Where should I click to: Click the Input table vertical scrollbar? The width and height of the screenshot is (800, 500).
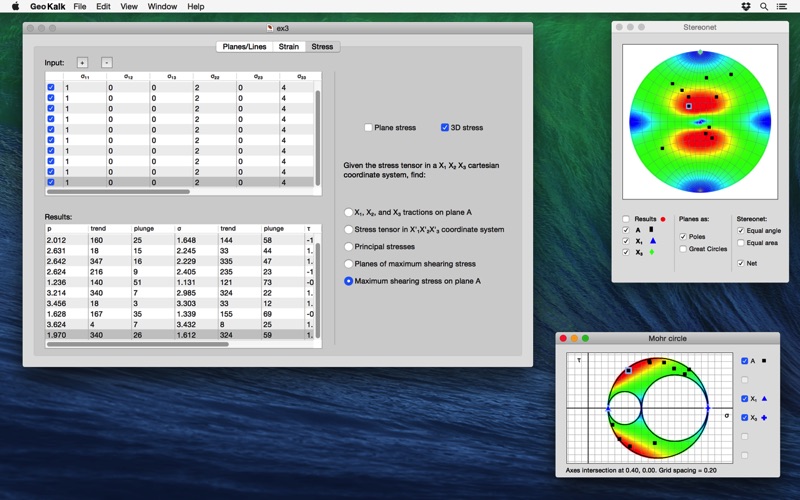pos(318,138)
